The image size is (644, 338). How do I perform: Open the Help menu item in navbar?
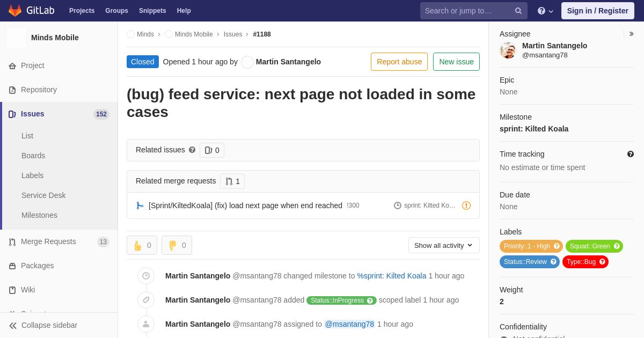184,11
